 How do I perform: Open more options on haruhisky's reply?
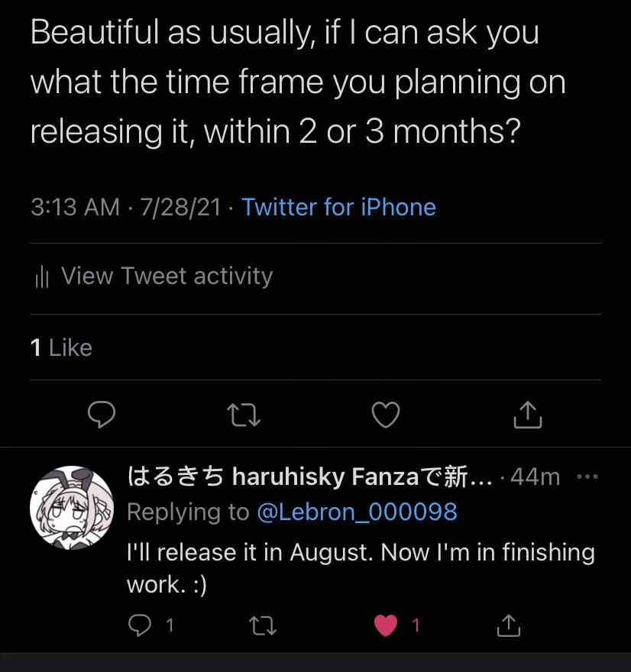tap(587, 477)
